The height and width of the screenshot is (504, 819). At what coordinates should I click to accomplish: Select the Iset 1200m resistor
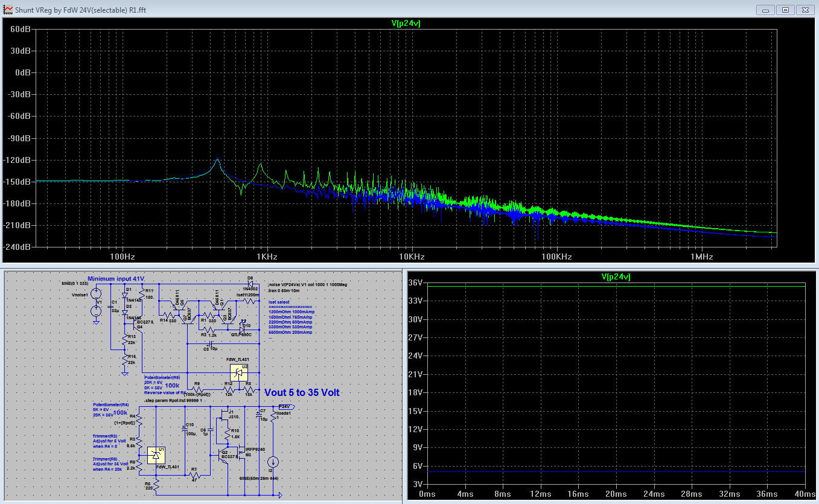coord(248,301)
